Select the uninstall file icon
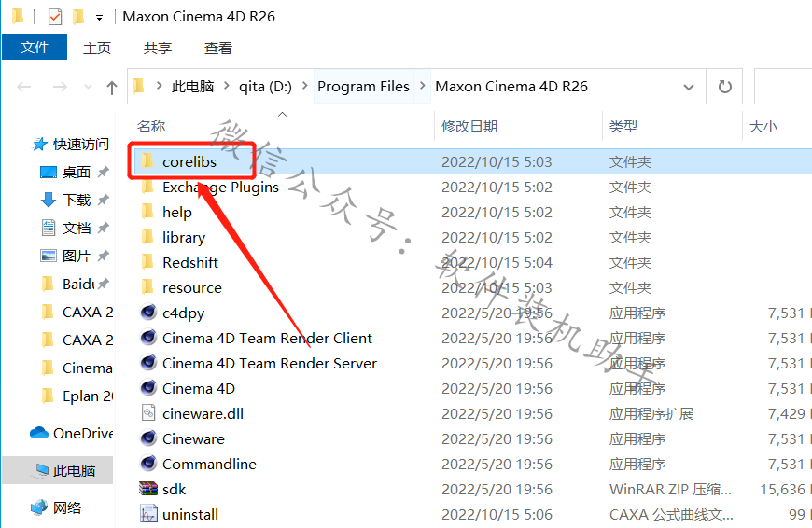The image size is (812, 528). pyautogui.click(x=148, y=513)
